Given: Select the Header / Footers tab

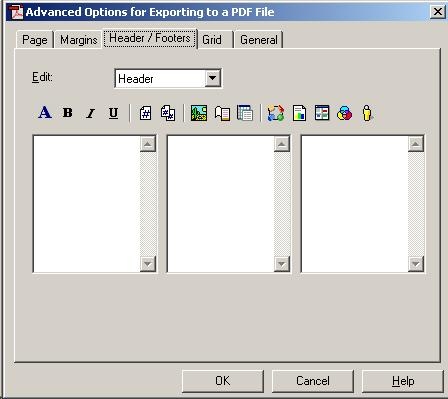Looking at the screenshot, I should 150,38.
